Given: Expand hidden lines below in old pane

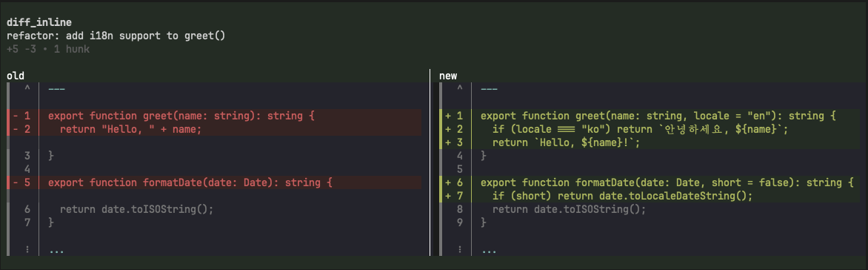Looking at the screenshot, I should pos(27,249).
